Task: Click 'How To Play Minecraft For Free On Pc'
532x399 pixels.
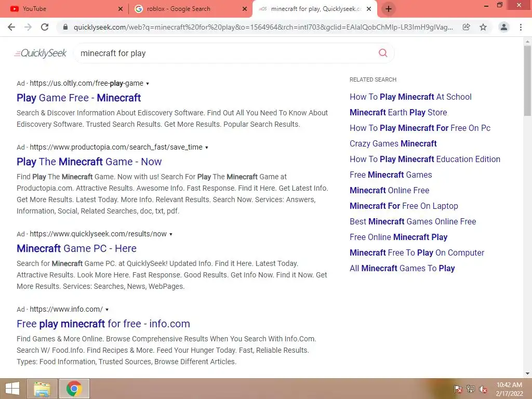Action: click(x=420, y=128)
